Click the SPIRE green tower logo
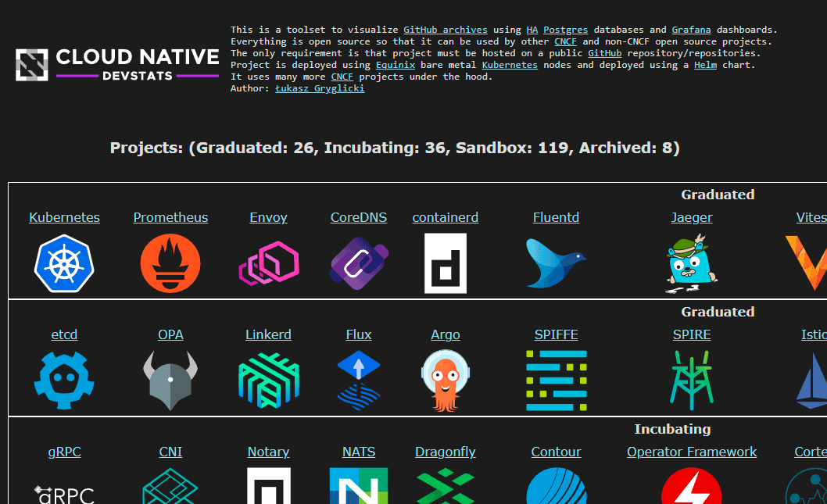 point(692,380)
